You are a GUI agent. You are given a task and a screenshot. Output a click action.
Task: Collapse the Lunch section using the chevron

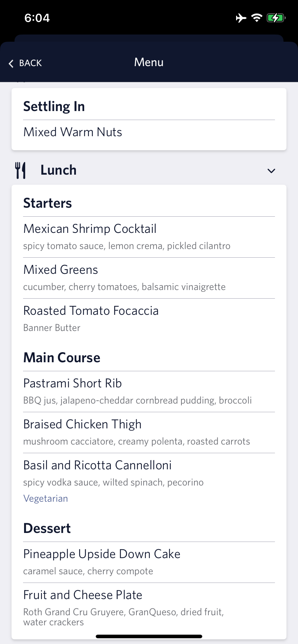[271, 171]
